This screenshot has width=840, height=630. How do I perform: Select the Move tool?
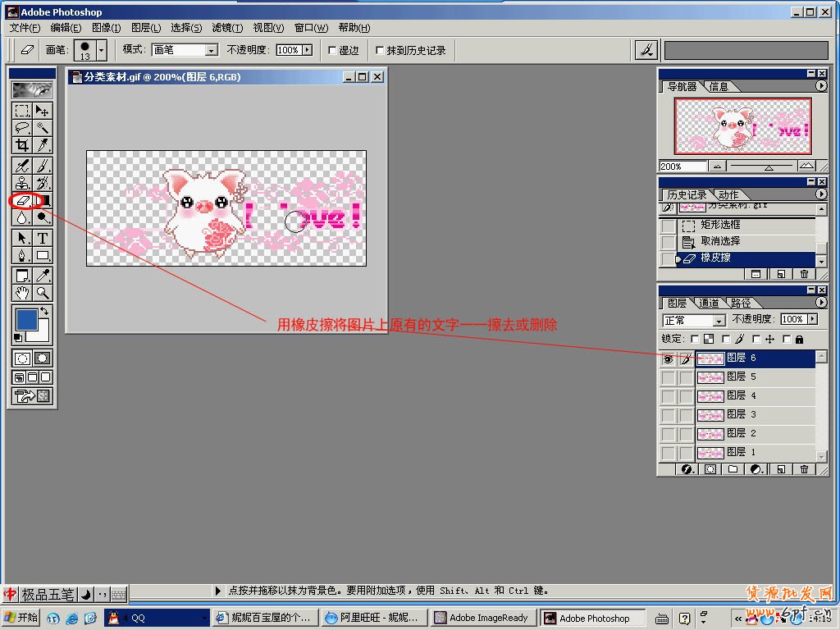(x=43, y=111)
